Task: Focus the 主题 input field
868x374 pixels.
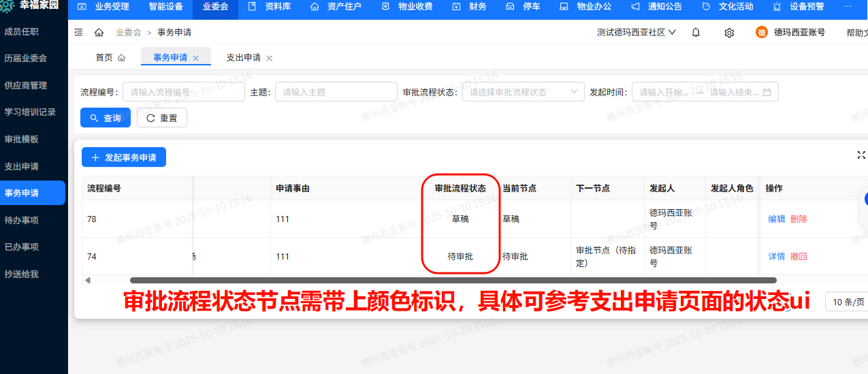Action: [x=336, y=92]
